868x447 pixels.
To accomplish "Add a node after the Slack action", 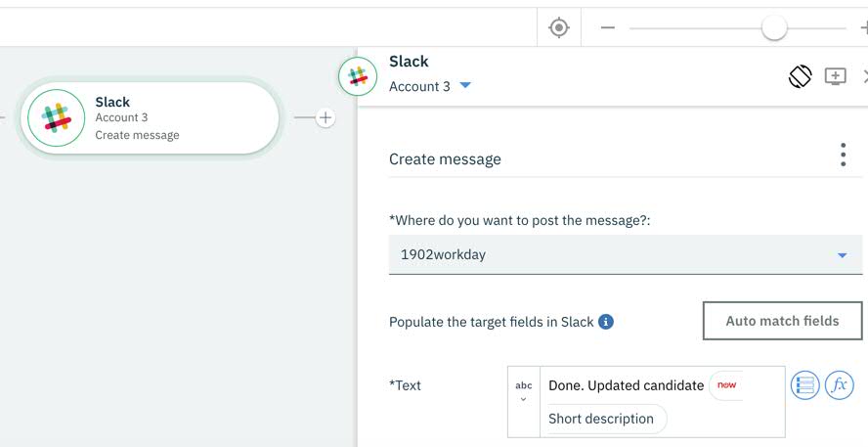I will click(325, 117).
